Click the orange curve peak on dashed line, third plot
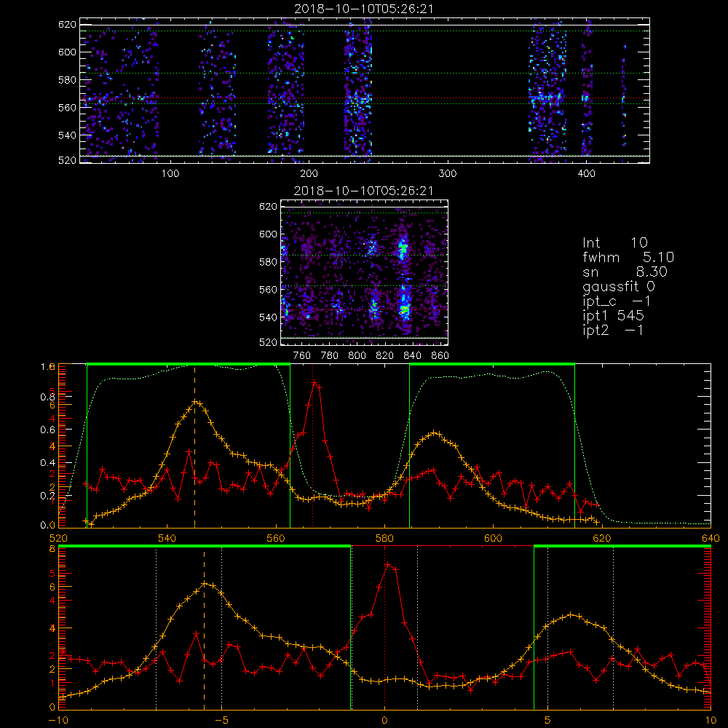This screenshot has height=728, width=728. tap(195, 402)
